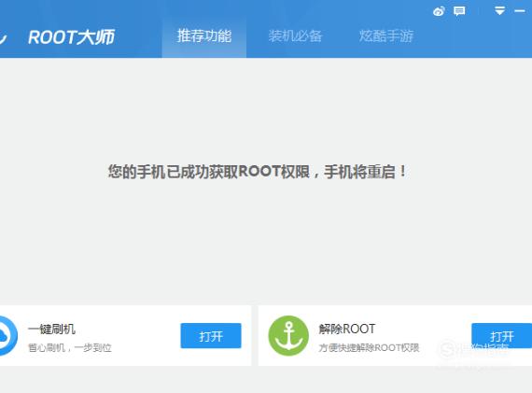Click the 一键刷机 cloud icon
Screen dimensions: 532x393
7,336
